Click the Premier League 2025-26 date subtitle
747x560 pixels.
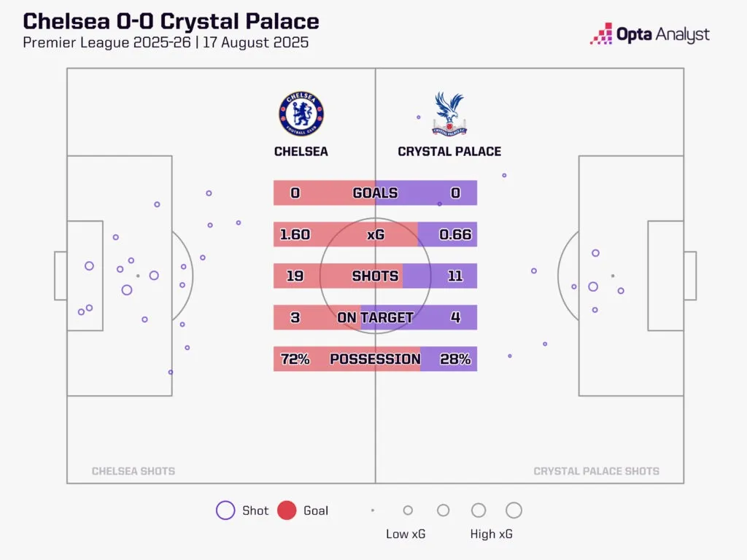[166, 42]
